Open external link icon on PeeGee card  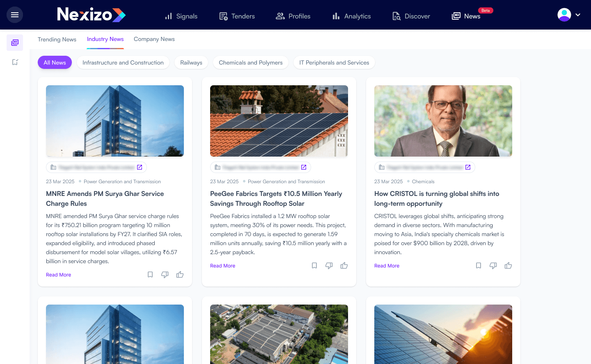(x=304, y=167)
